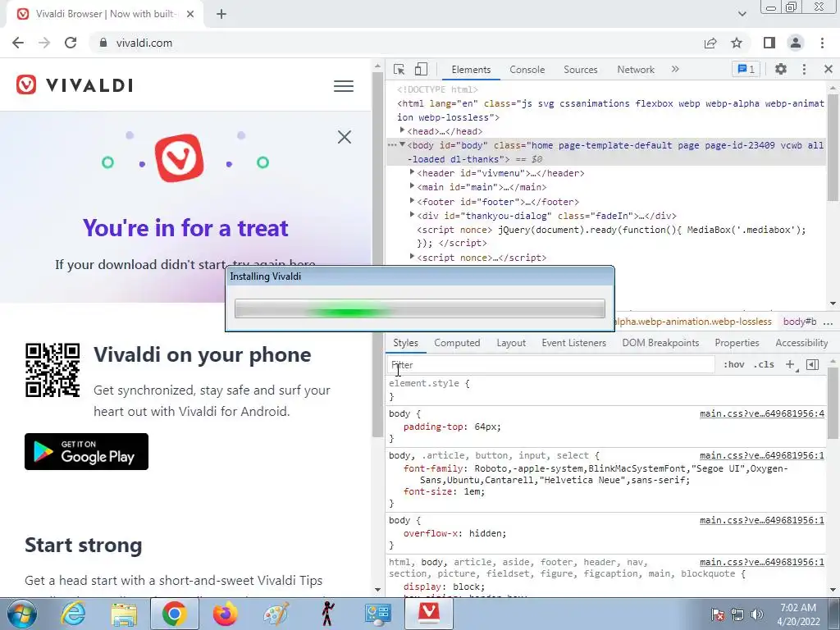The height and width of the screenshot is (630, 840).
Task: Click the breadcrumb overflow ellipsis
Action: point(829,322)
